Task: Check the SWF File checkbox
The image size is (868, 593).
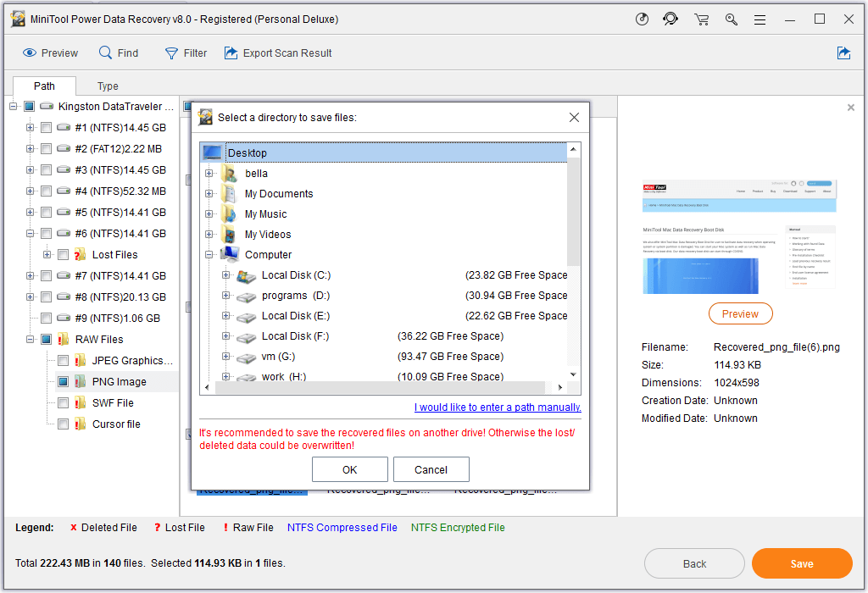Action: click(x=63, y=402)
